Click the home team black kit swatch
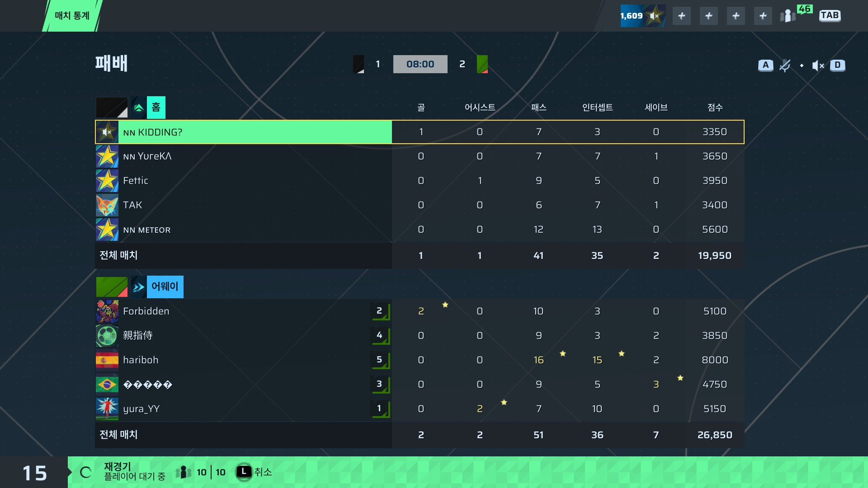 [112, 108]
